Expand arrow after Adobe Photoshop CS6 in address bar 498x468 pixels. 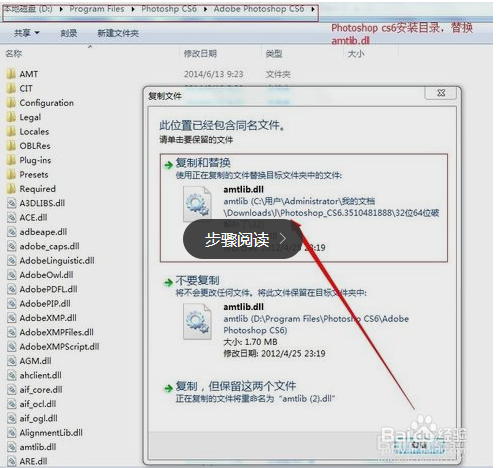coord(313,9)
